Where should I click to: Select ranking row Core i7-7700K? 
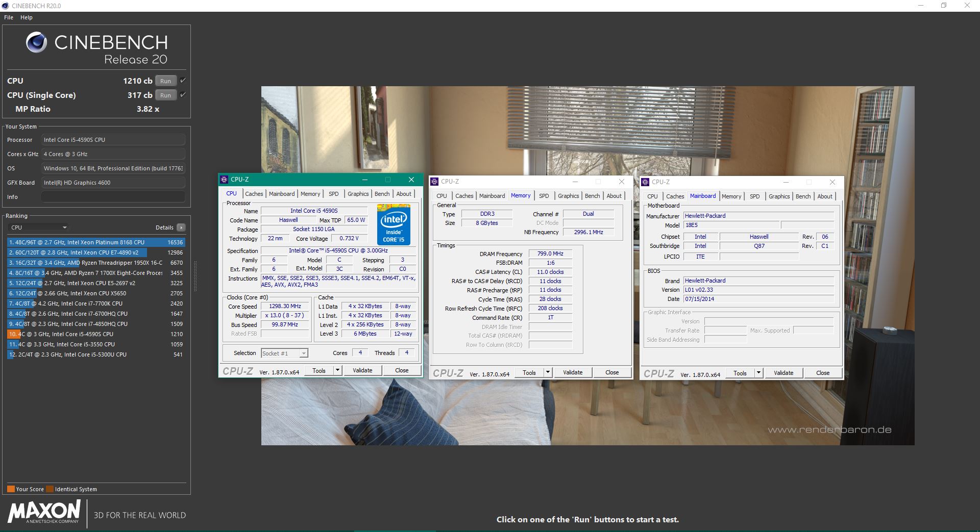coord(96,303)
